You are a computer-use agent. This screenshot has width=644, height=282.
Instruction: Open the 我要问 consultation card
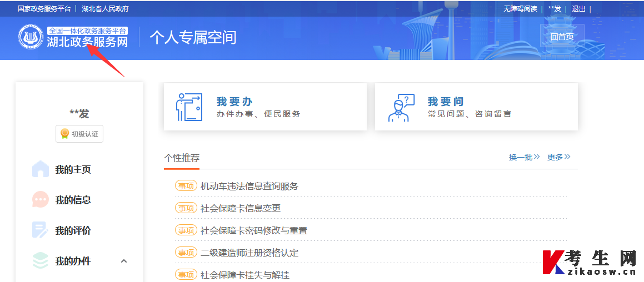[476, 107]
